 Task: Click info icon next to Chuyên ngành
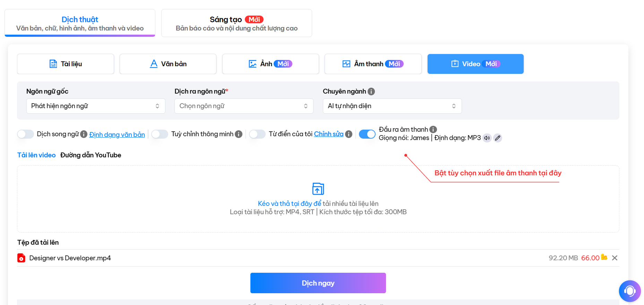(371, 91)
